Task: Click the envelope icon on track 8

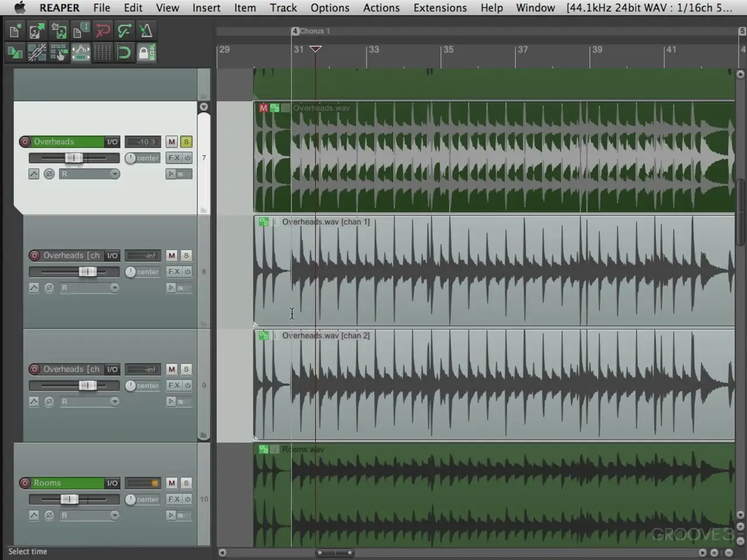Action: tap(34, 288)
